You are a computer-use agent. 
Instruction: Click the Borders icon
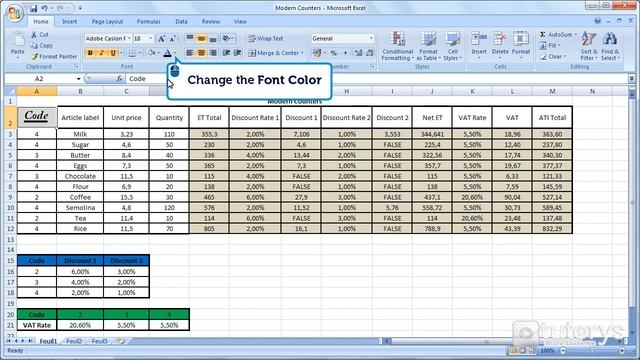[132, 53]
